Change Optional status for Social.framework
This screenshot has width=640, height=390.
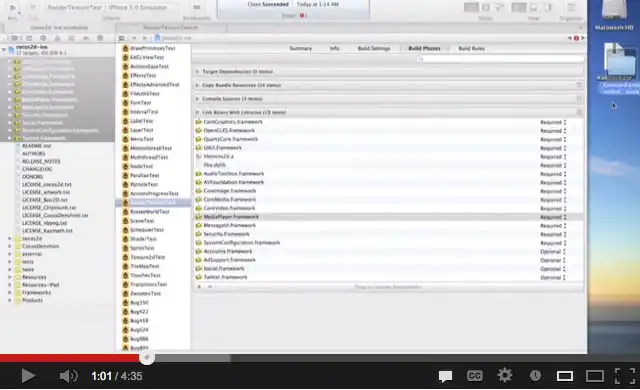coord(553,269)
